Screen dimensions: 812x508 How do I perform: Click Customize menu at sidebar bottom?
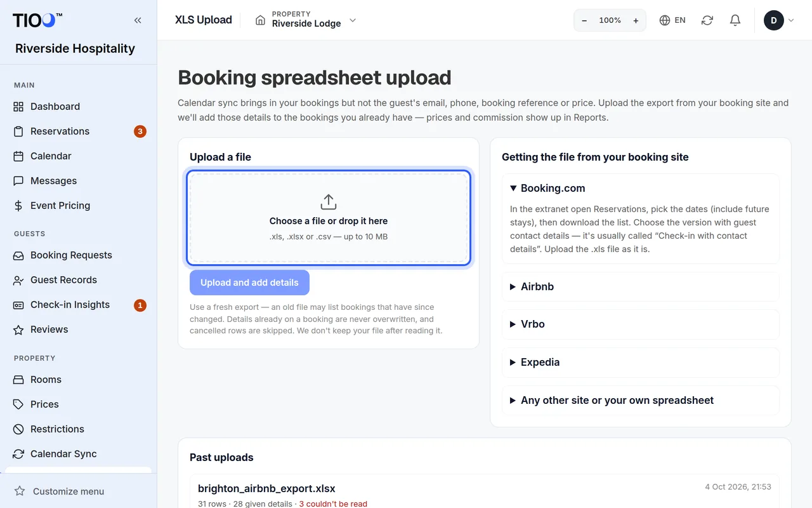(x=78, y=491)
